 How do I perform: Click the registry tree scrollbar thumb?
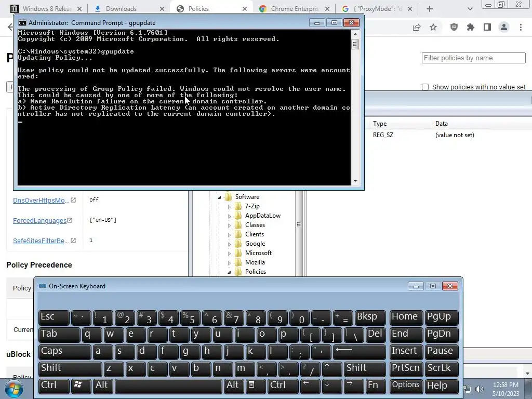299,224
